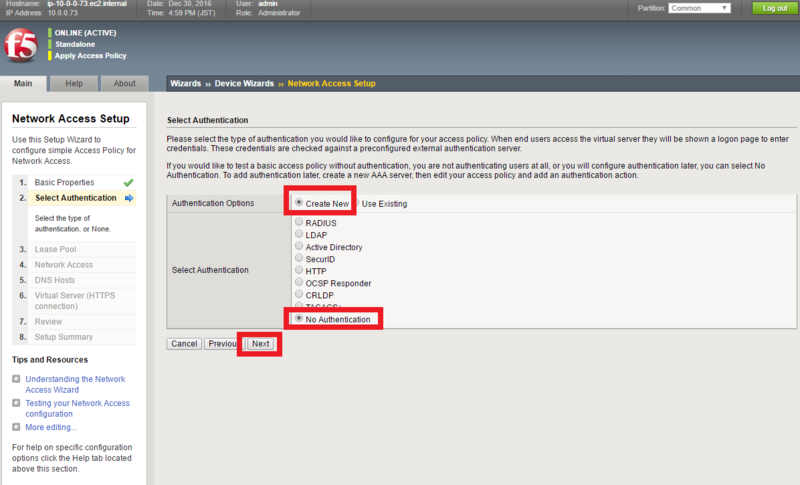Expand the More editing plus icon
The width and height of the screenshot is (800, 485).
(16, 427)
